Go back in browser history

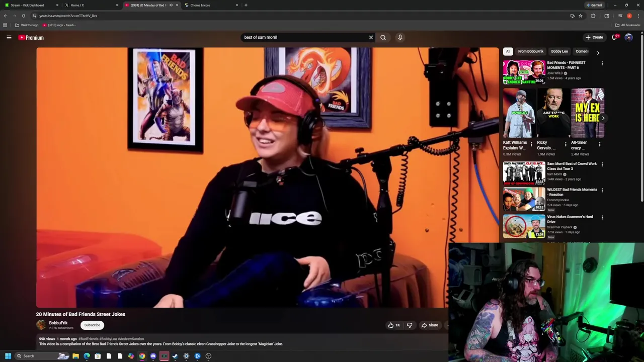pos(6,16)
